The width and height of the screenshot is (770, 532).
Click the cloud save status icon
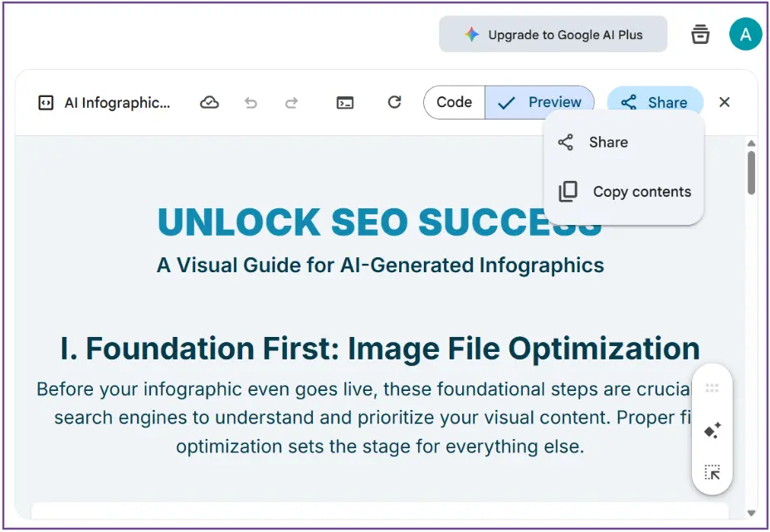pyautogui.click(x=210, y=103)
